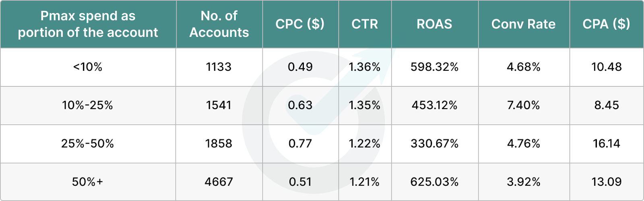The width and height of the screenshot is (644, 201).
Task: Select the 'No. of Accounts' header cell
Action: coord(219,24)
